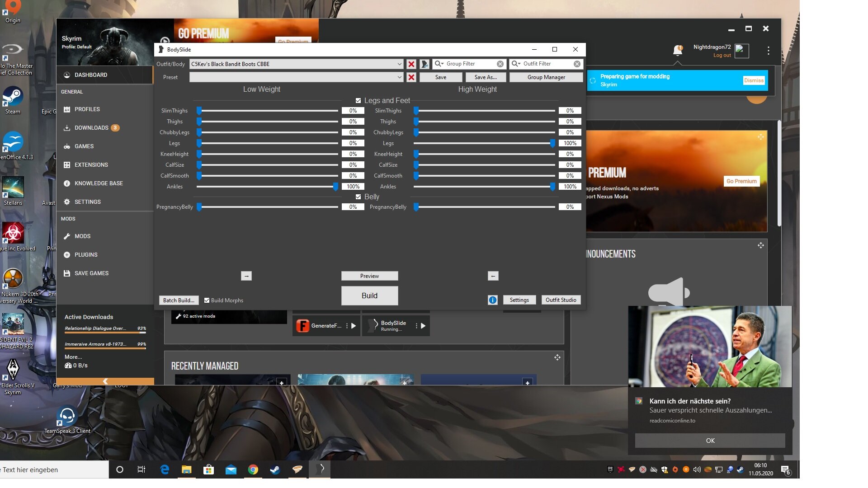Image resolution: width=868 pixels, height=488 pixels.
Task: Click the low weight Thighs value field
Action: (x=353, y=122)
